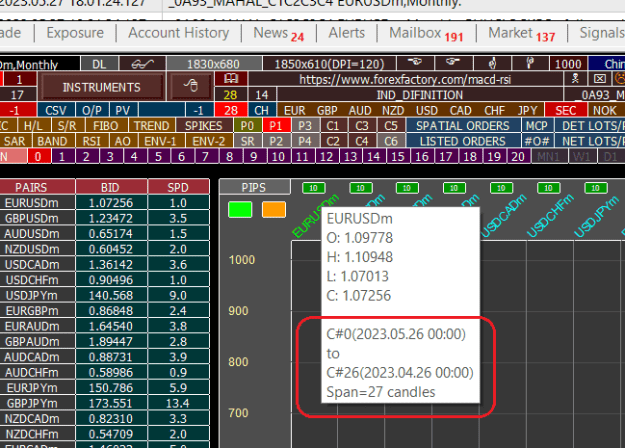Image resolution: width=625 pixels, height=448 pixels.
Task: Toggle the AUD currency filter
Action: [360, 110]
